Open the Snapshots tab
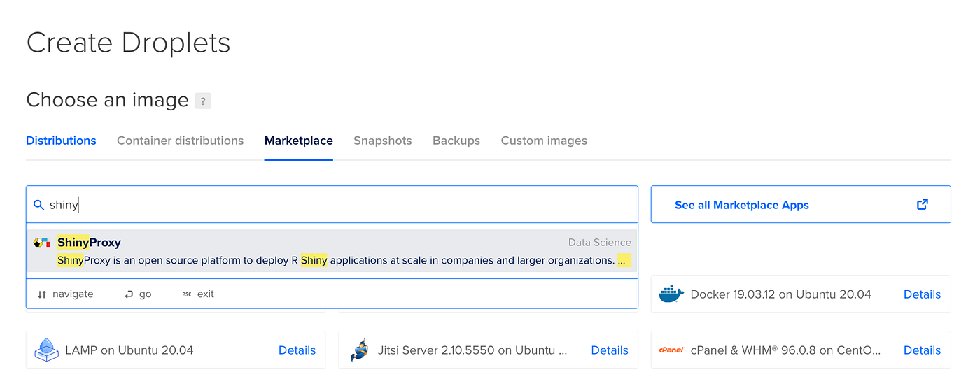The width and height of the screenshot is (980, 386). coord(383,141)
